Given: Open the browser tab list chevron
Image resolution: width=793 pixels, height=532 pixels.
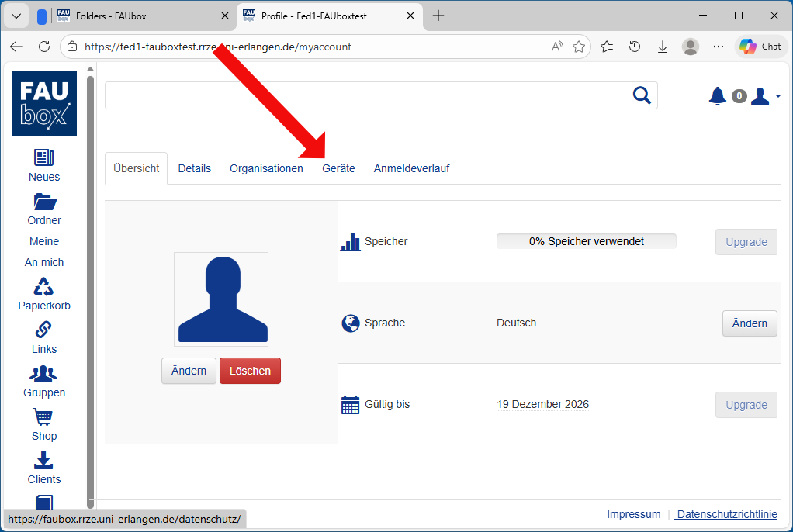Looking at the screenshot, I should click(x=16, y=16).
